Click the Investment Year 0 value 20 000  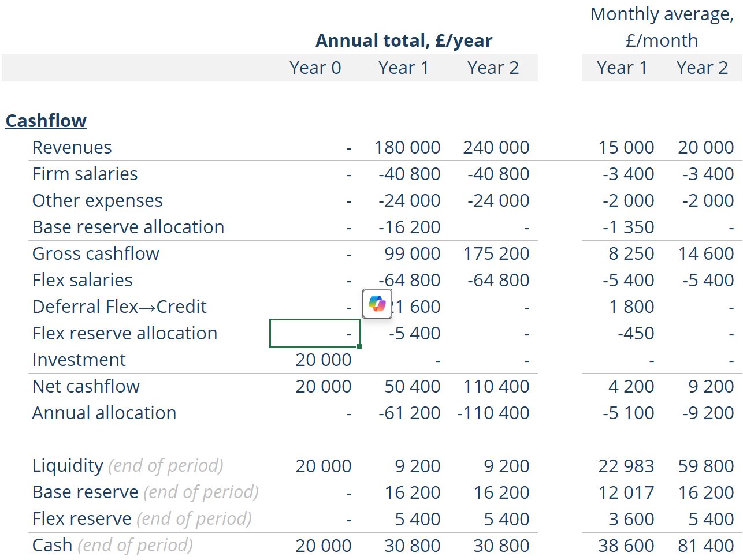tap(323, 360)
